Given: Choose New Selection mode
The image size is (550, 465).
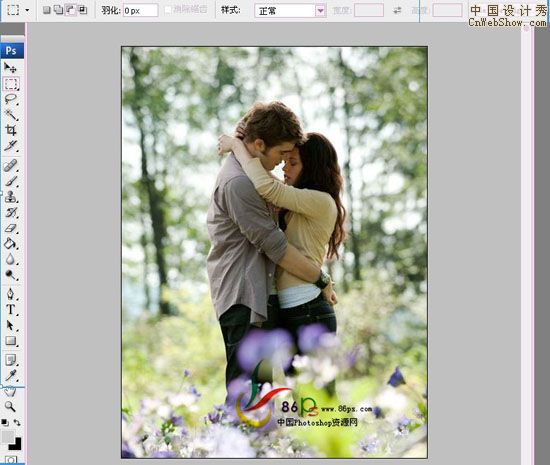Looking at the screenshot, I should 47,10.
